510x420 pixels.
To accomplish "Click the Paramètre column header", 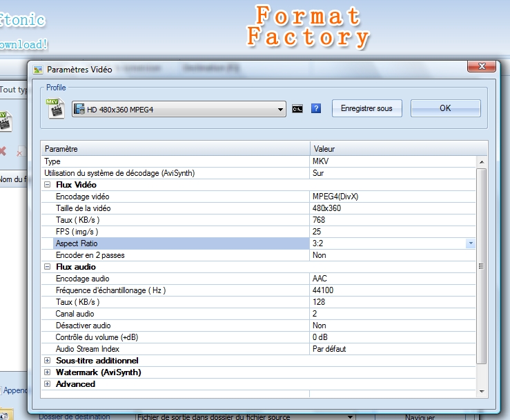I will point(175,148).
